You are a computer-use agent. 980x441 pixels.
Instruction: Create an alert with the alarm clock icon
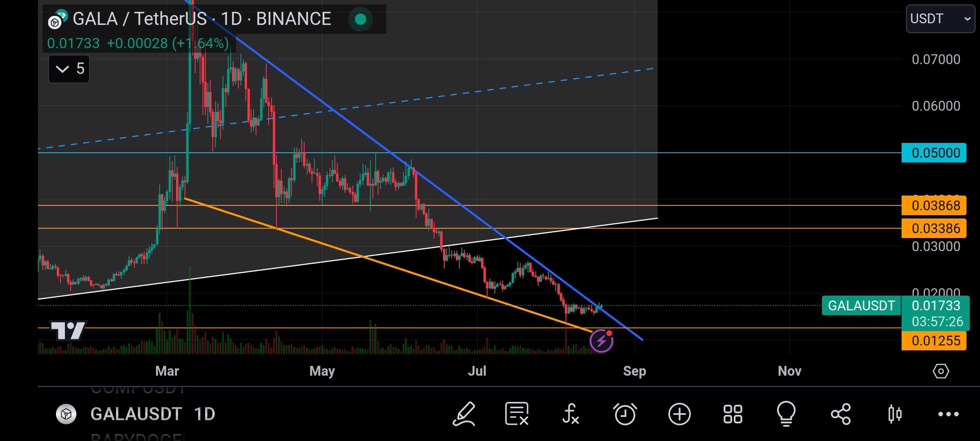click(x=625, y=414)
